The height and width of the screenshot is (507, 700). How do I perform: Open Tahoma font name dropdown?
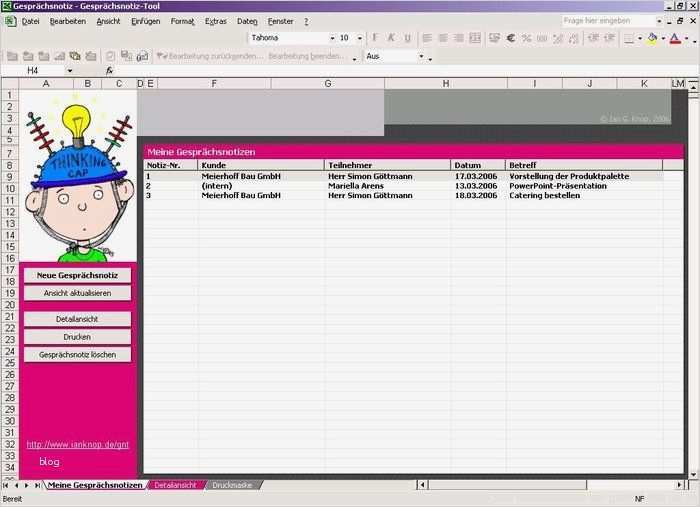coord(332,38)
